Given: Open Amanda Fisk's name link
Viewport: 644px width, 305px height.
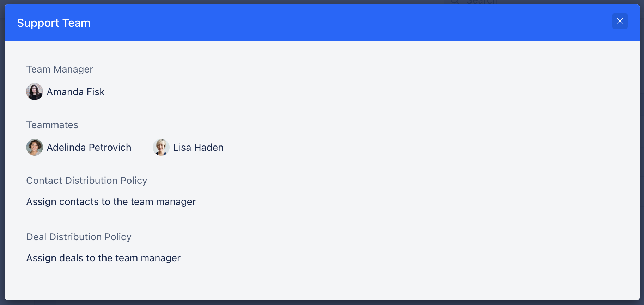Looking at the screenshot, I should click(x=75, y=92).
